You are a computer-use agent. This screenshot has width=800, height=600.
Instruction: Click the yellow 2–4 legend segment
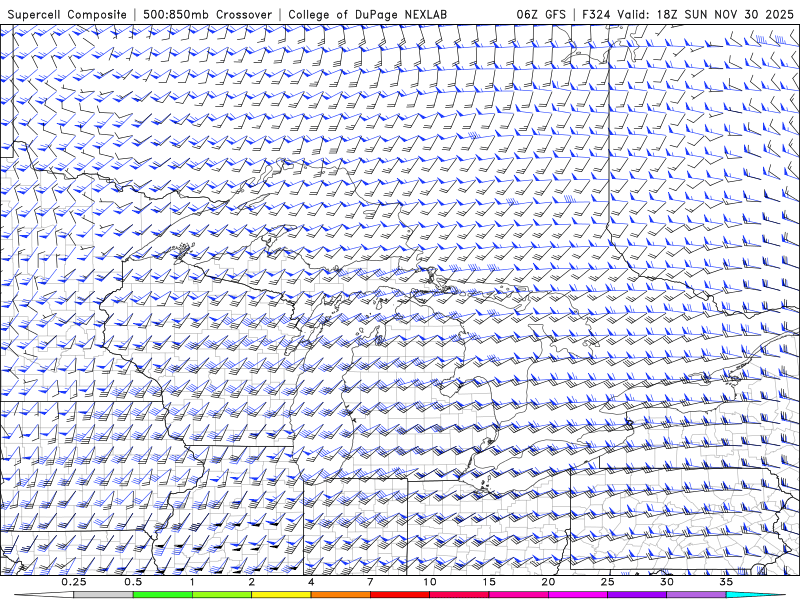(x=281, y=595)
